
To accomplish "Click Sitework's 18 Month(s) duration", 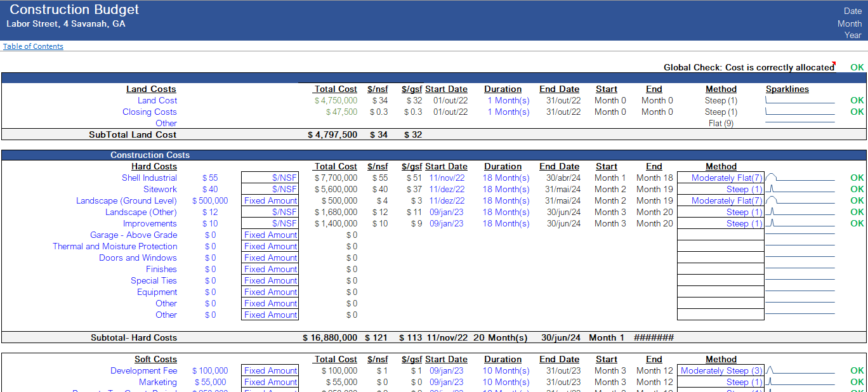I will pos(506,190).
